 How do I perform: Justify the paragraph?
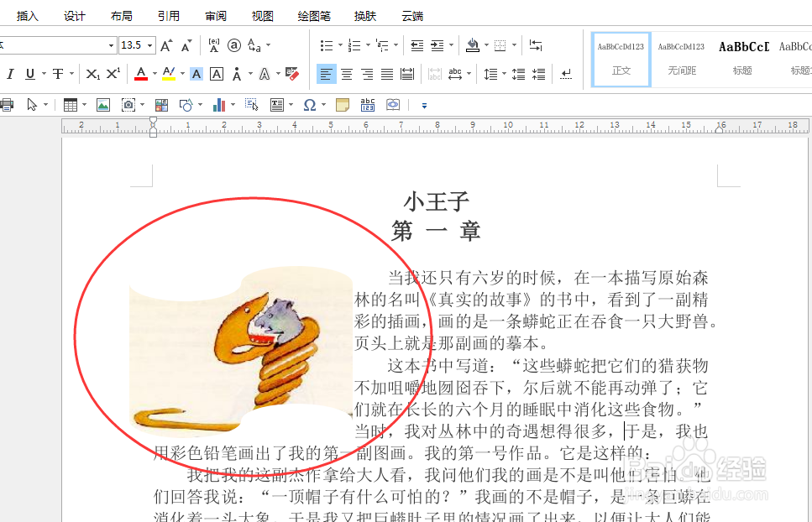[387, 74]
